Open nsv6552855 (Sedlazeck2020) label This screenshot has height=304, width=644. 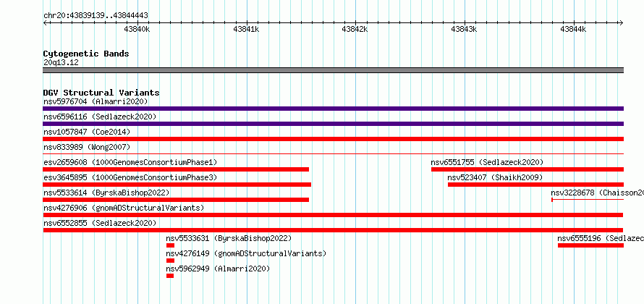[x=100, y=223]
